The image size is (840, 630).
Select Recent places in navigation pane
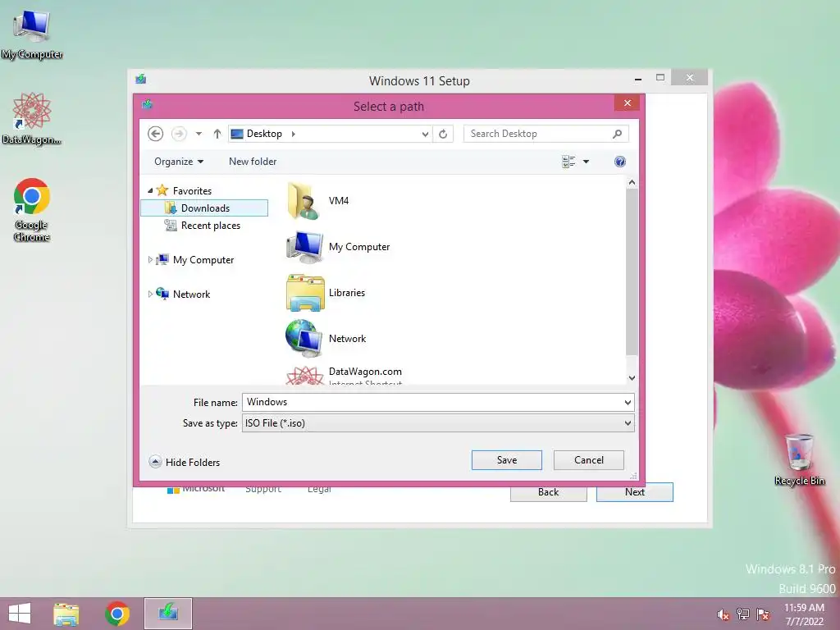tap(210, 226)
